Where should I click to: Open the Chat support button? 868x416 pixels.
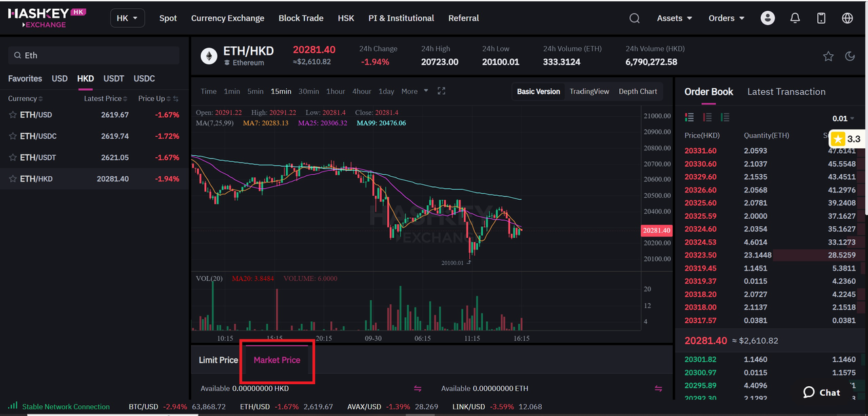click(821, 392)
